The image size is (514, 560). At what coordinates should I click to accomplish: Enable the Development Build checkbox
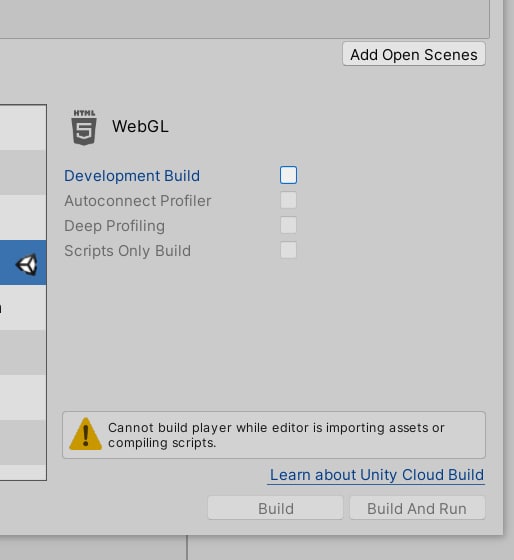288,175
